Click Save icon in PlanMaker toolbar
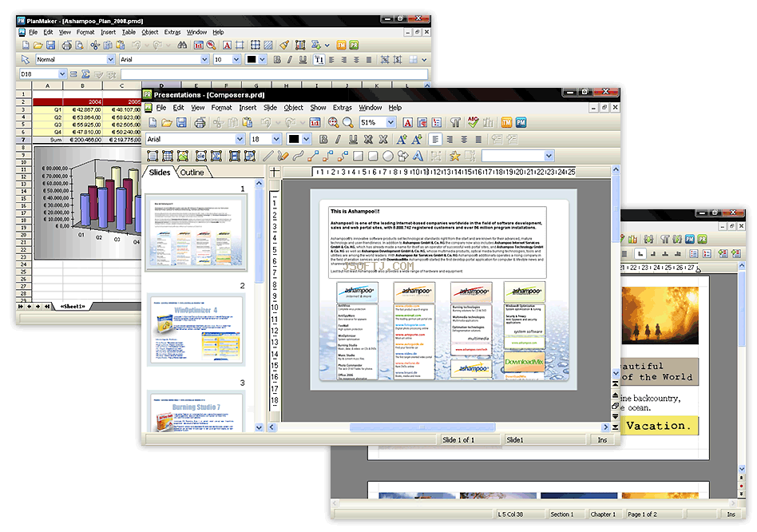The image size is (757, 532). click(50, 46)
